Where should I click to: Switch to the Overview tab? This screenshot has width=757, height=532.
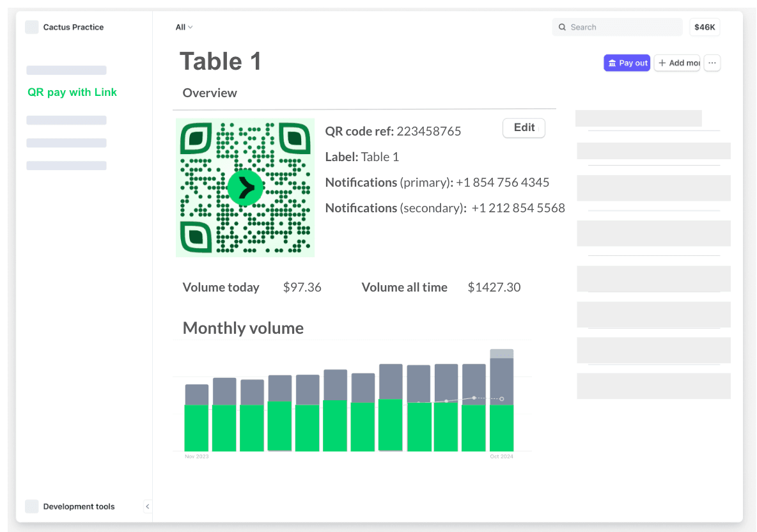coord(210,93)
